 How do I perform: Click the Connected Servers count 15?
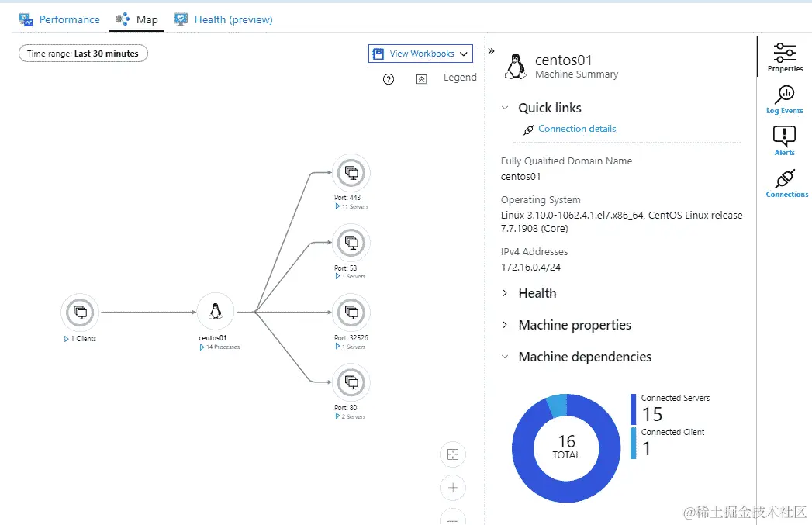tap(652, 414)
